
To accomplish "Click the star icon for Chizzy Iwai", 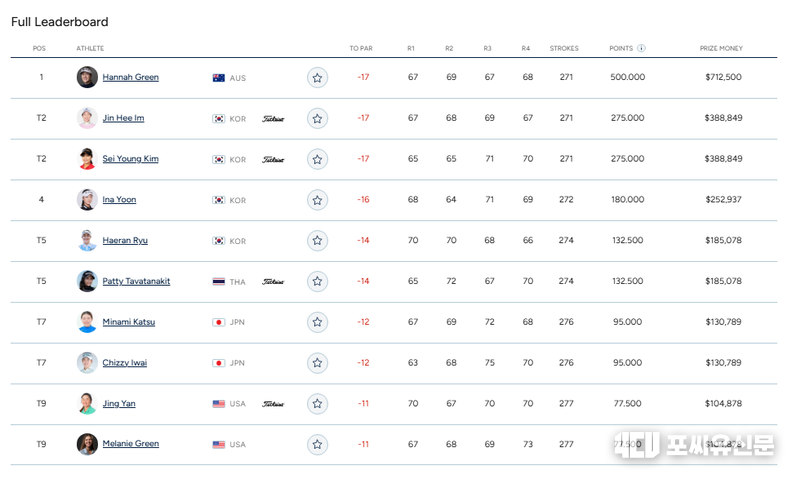I will coord(317,363).
